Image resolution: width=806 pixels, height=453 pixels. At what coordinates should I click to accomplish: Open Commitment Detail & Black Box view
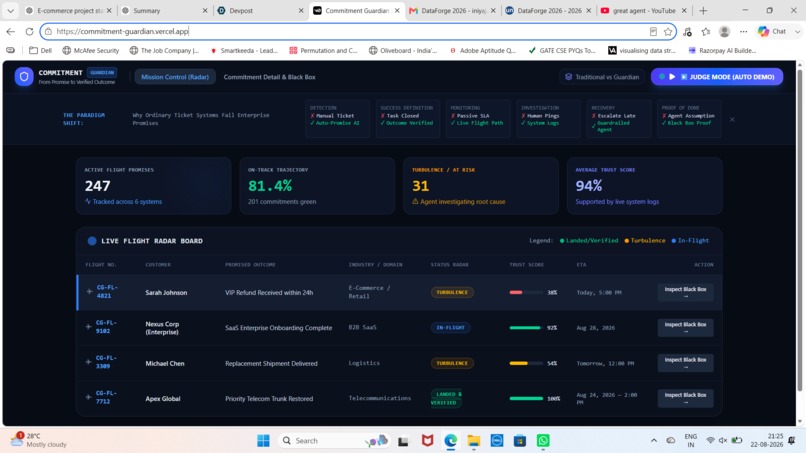(269, 77)
